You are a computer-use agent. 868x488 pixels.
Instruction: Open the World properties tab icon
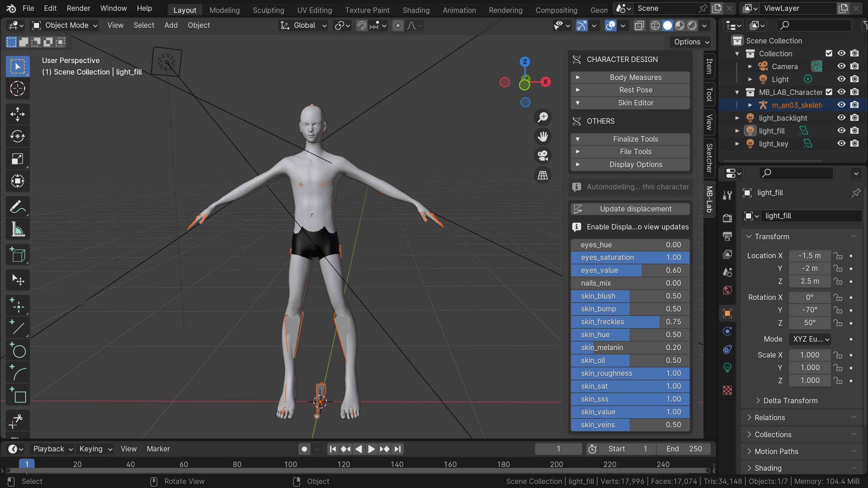[728, 290]
